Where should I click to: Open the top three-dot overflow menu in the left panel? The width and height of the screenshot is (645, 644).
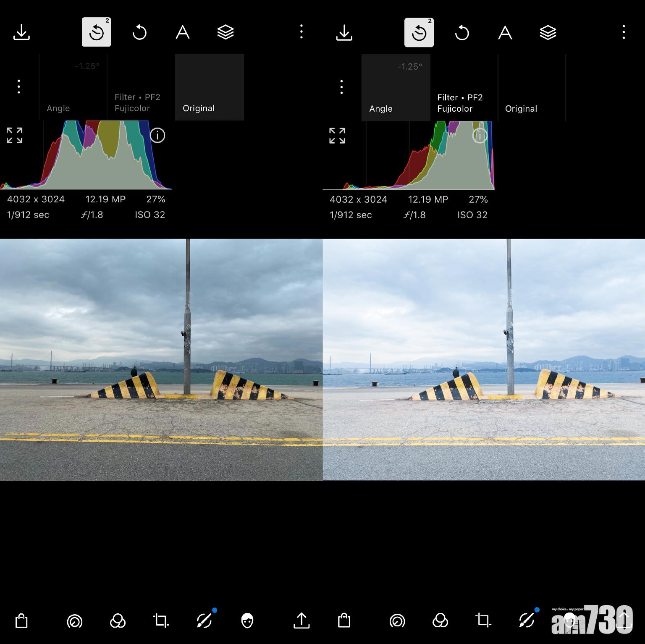pyautogui.click(x=301, y=32)
